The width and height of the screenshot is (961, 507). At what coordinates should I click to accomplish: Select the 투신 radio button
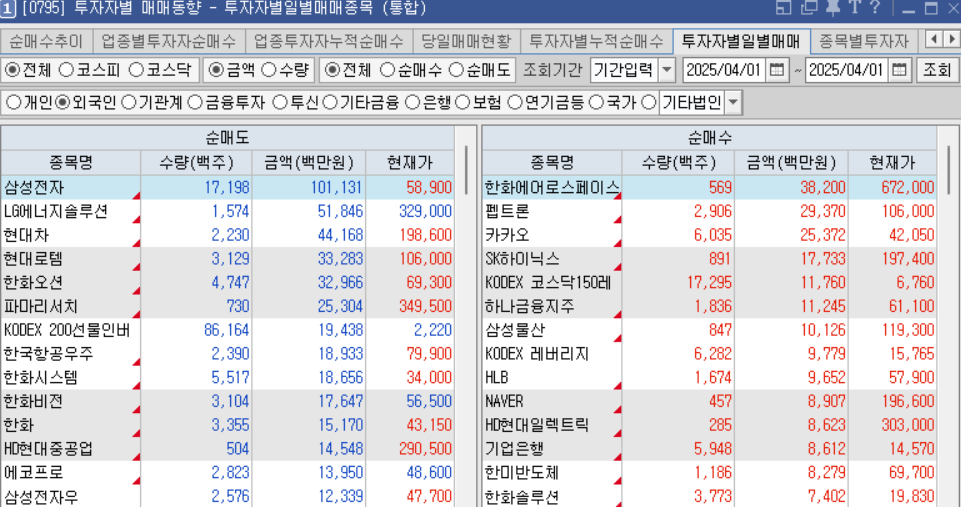[x=279, y=102]
